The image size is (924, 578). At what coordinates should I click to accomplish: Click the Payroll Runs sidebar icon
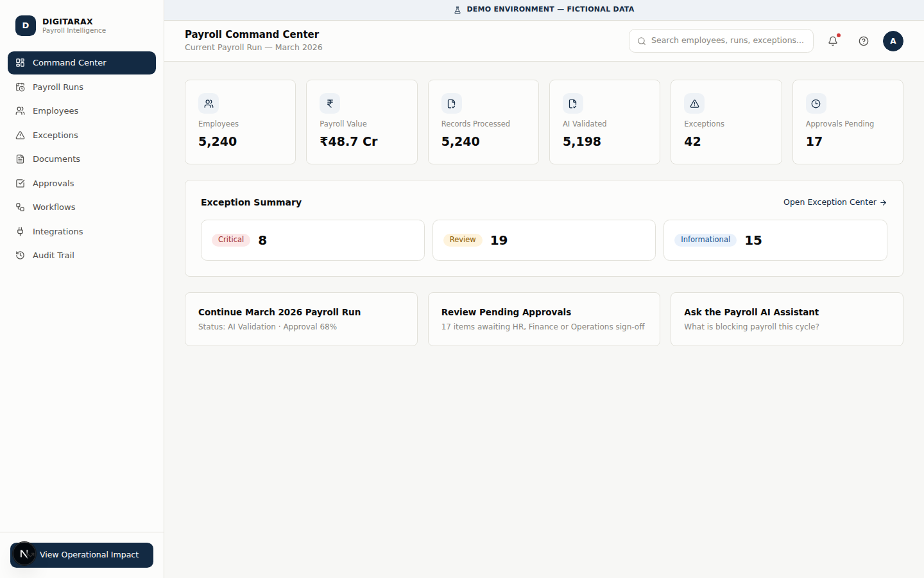pyautogui.click(x=21, y=87)
